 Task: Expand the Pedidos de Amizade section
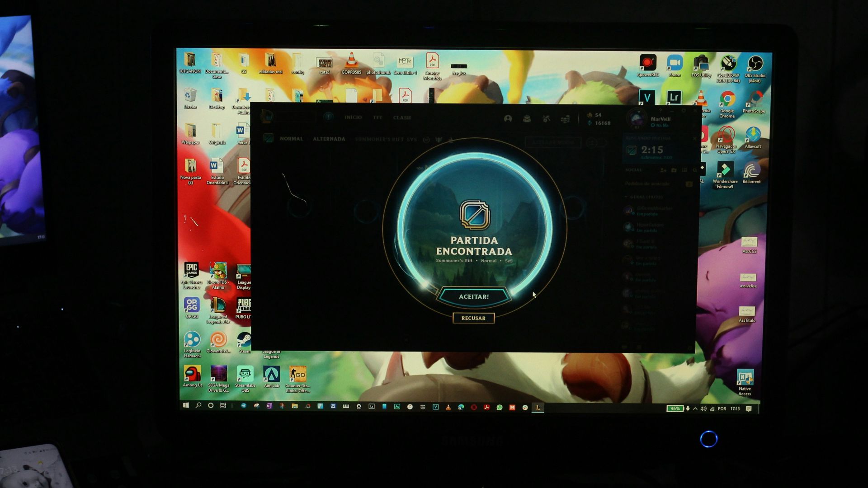click(647, 183)
